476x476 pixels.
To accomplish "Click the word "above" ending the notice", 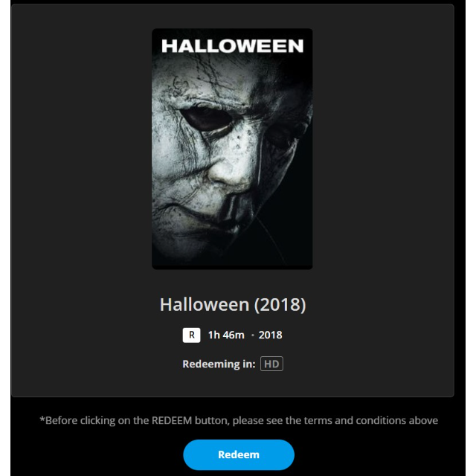I will coord(422,420).
